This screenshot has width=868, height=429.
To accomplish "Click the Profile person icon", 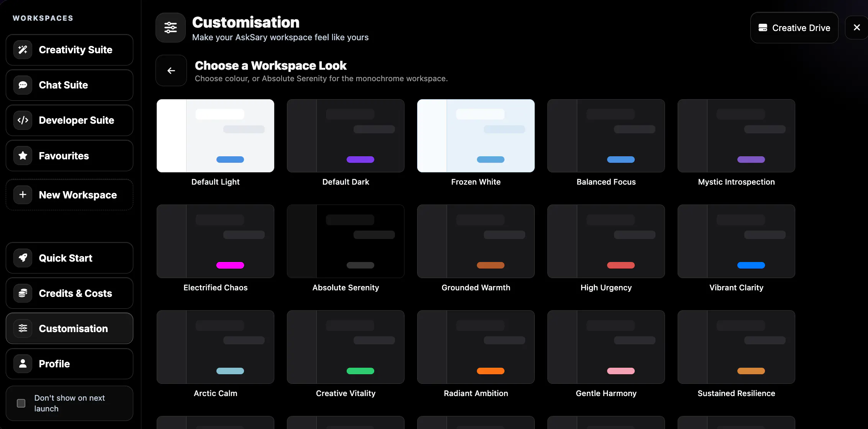I will pyautogui.click(x=23, y=364).
